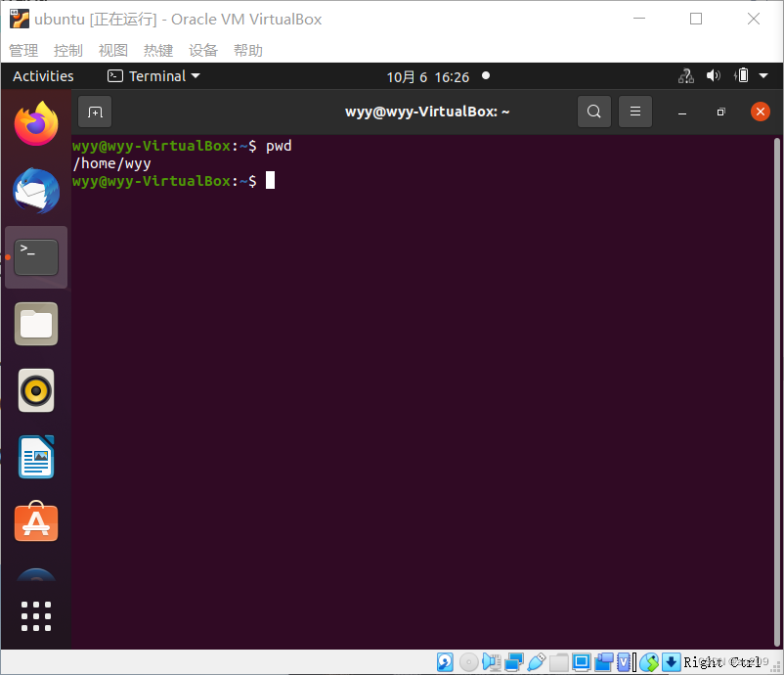Open the 控制 (Machine) menu
The height and width of the screenshot is (675, 784).
coord(66,50)
